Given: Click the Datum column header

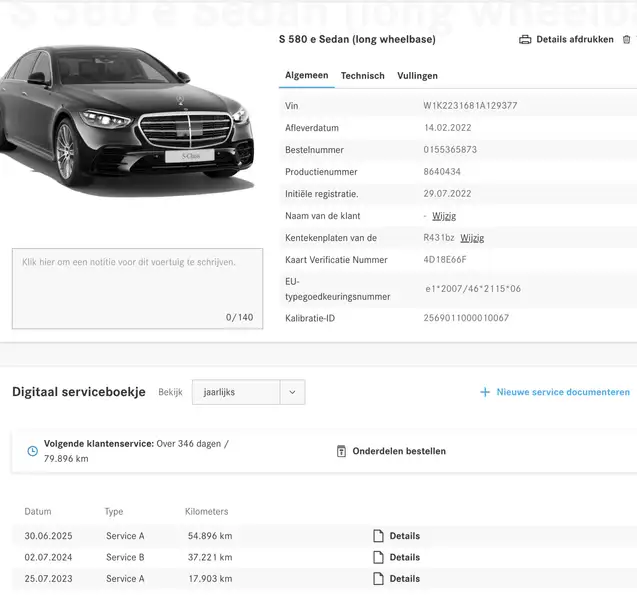Looking at the screenshot, I should coord(38,511).
